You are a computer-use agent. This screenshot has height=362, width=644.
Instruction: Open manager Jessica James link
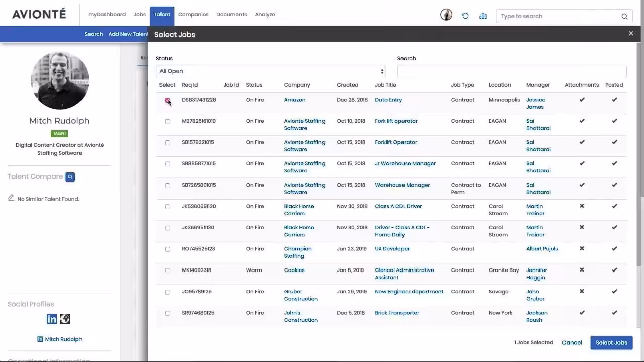click(x=536, y=103)
